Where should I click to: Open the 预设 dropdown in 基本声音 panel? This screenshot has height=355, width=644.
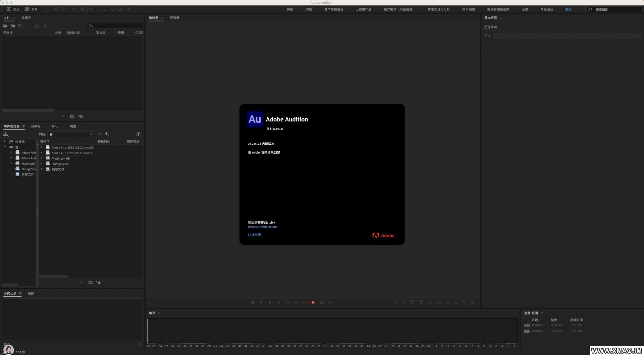[567, 36]
